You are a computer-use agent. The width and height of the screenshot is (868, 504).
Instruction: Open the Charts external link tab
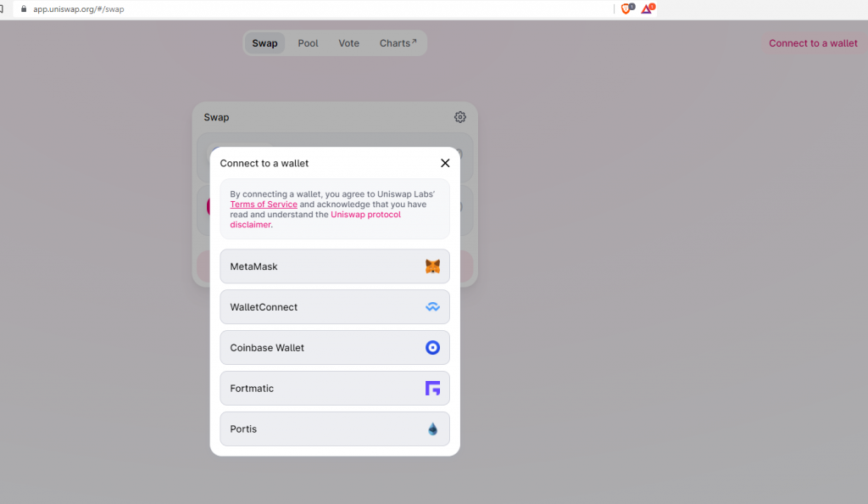[x=398, y=43]
